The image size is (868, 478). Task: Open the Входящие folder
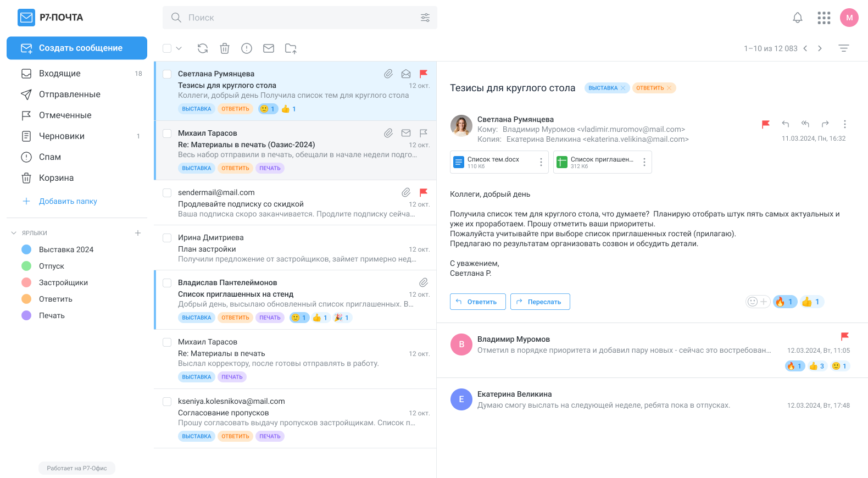tap(59, 74)
